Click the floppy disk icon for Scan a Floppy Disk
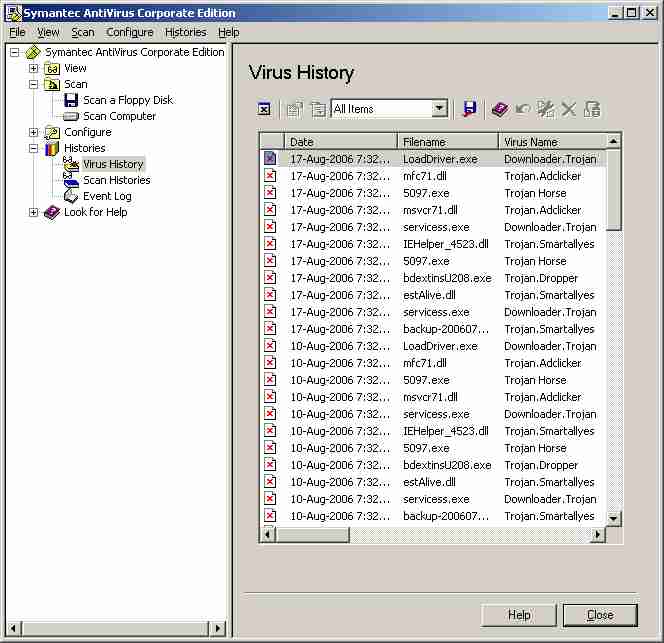Screen dimensions: 664x643 tap(71, 100)
